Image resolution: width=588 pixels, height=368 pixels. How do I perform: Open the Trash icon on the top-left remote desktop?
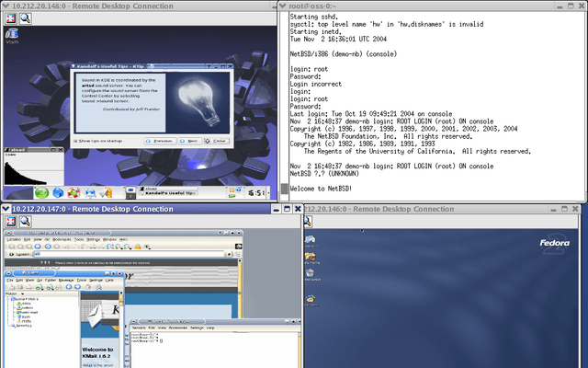pyautogui.click(x=12, y=36)
